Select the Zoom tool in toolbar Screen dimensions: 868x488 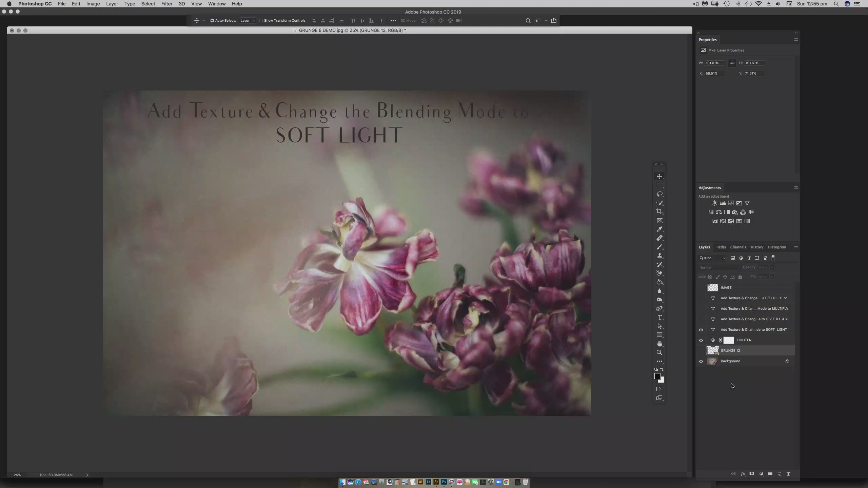pyautogui.click(x=659, y=352)
